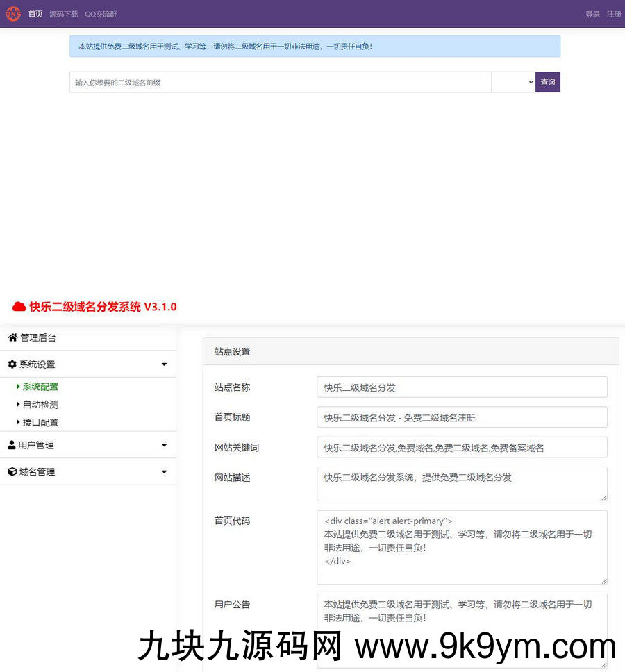Click the red cloud logo icon
The image size is (625, 672).
click(19, 306)
